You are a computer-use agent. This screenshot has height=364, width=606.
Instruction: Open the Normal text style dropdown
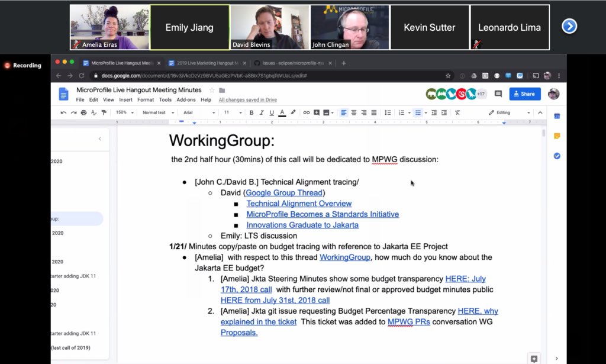158,112
